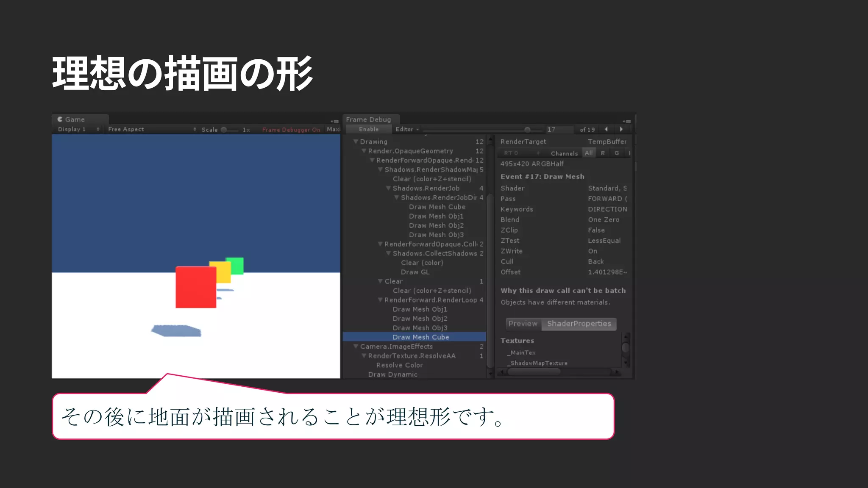Step to the next frame event arrow

point(621,129)
